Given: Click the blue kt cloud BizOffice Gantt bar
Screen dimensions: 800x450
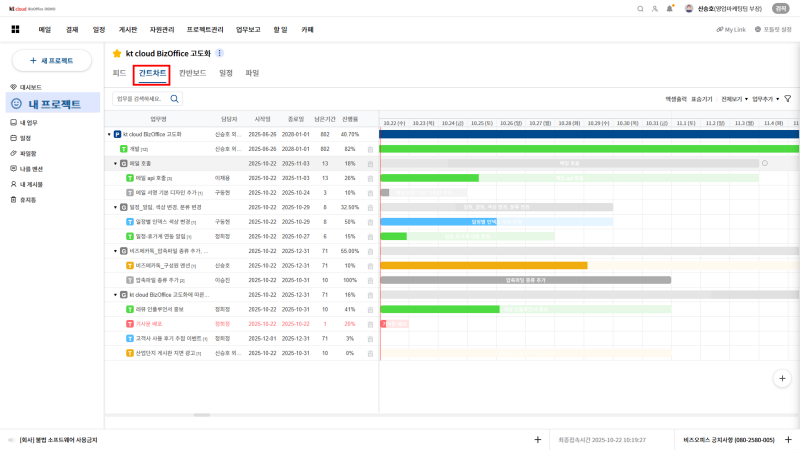Looking at the screenshot, I should point(589,134).
